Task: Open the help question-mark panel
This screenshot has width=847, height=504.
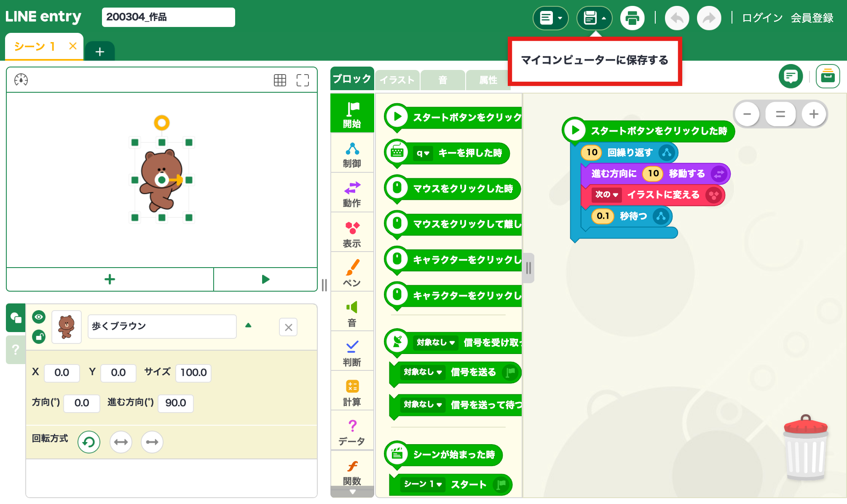Action: click(16, 350)
